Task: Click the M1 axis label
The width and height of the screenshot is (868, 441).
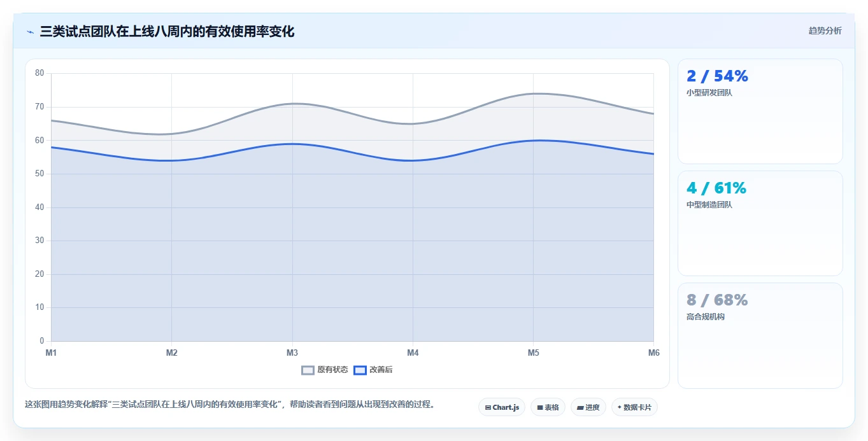Action: pos(51,353)
